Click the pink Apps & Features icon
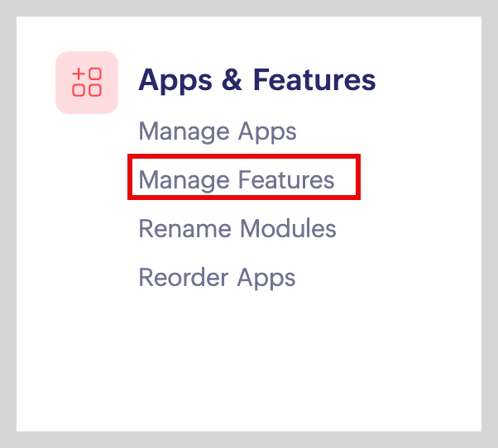 tap(87, 83)
